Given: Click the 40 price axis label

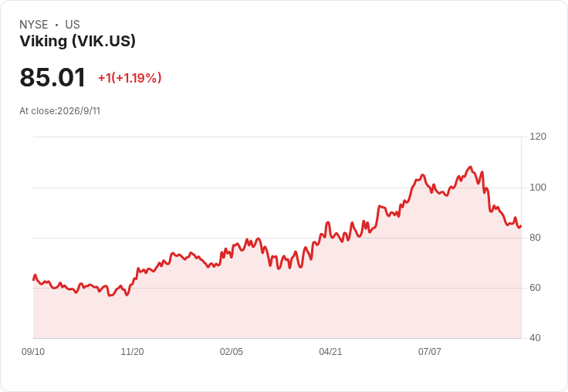Looking at the screenshot, I should click(535, 338).
